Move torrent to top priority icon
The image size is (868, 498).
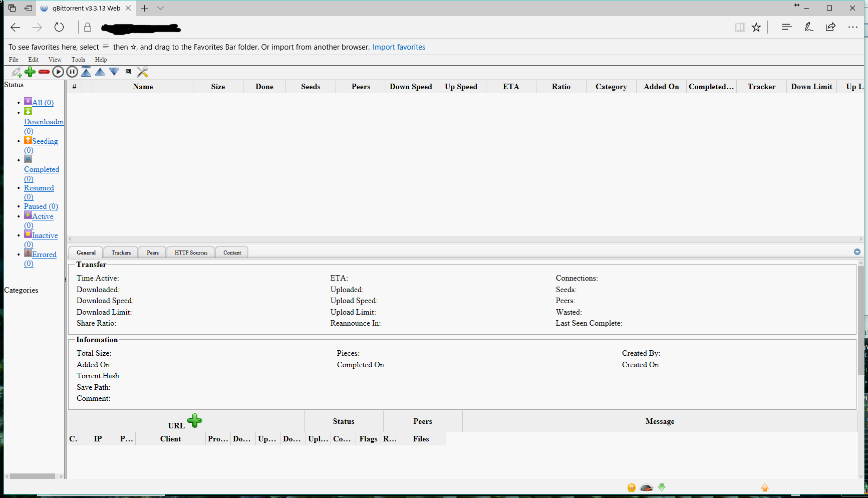(x=86, y=72)
